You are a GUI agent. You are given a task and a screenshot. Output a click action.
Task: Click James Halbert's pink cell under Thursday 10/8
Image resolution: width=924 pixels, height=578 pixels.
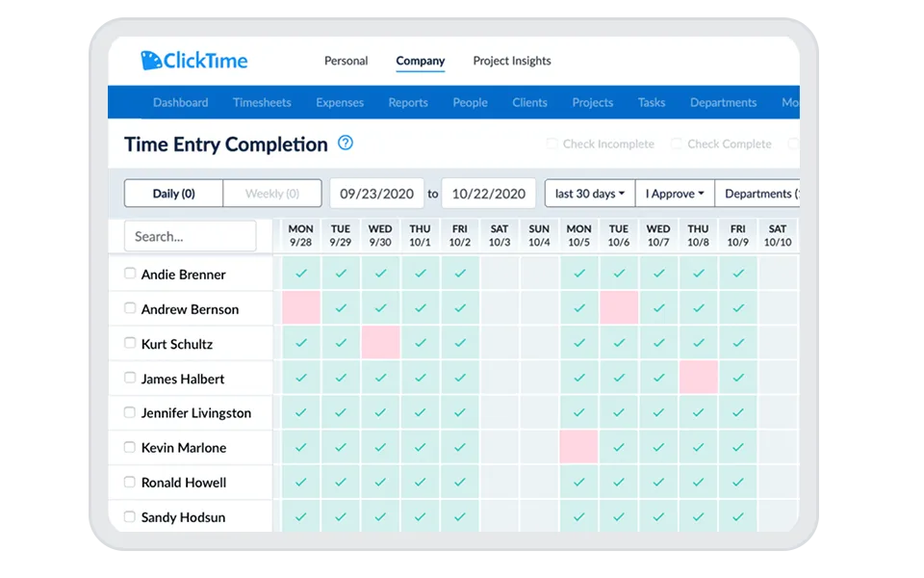coord(698,378)
